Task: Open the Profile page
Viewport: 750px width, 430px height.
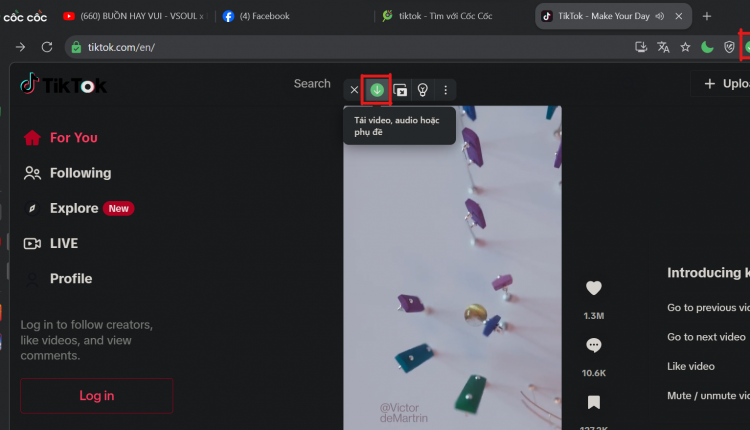Action: click(58, 279)
